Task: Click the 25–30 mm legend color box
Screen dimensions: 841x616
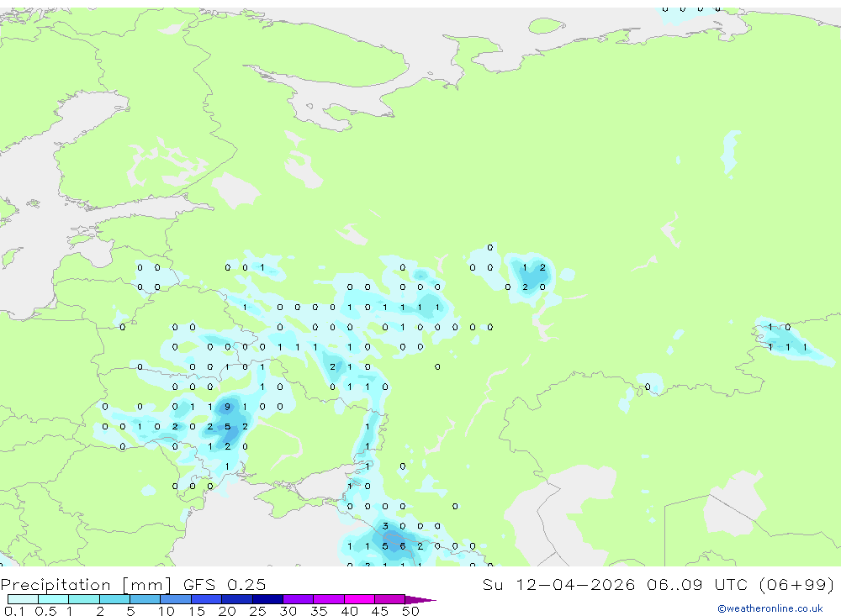Action: (x=267, y=599)
